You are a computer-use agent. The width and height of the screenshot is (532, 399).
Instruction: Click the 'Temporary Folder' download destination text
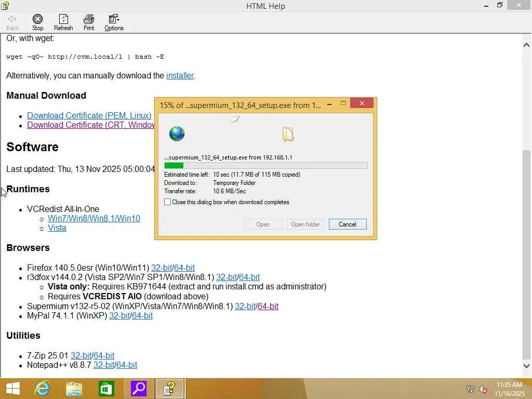(x=234, y=183)
